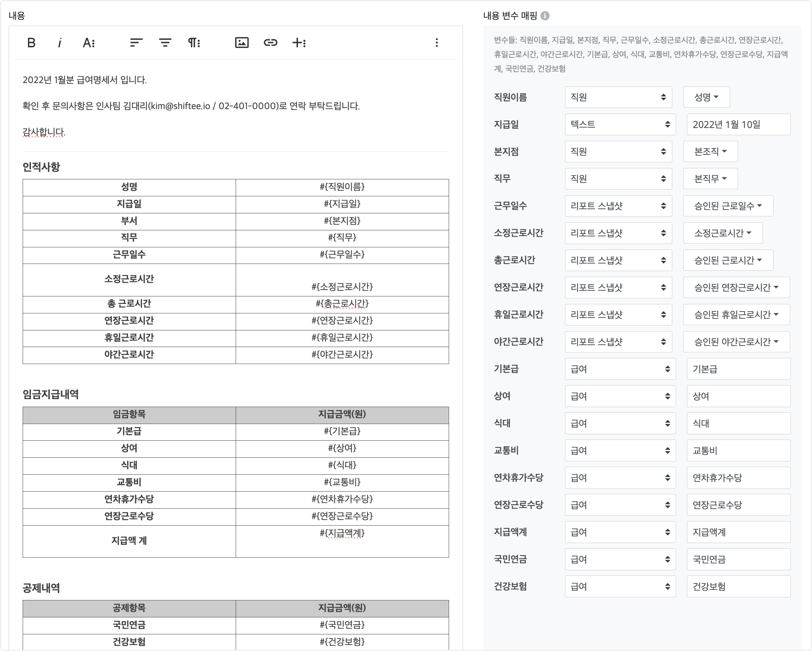
Task: Click the 기본급 salary item input
Action: [x=738, y=369]
